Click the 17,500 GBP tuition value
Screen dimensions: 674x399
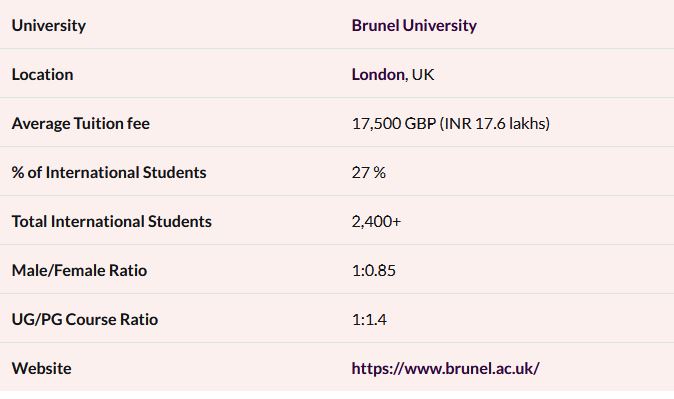[394, 123]
